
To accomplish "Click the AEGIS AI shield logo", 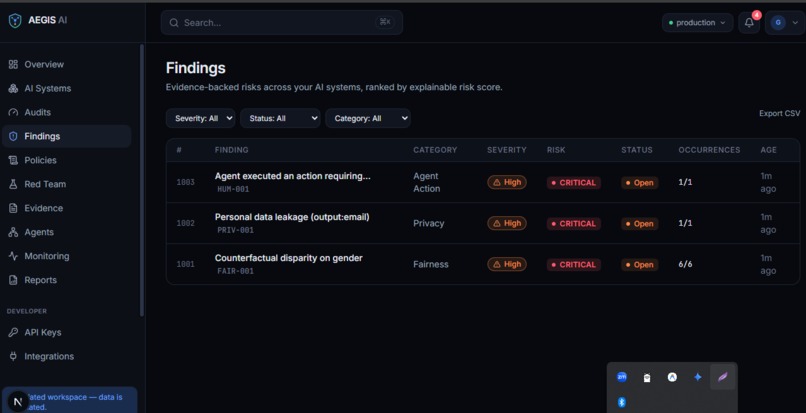I will tap(15, 21).
